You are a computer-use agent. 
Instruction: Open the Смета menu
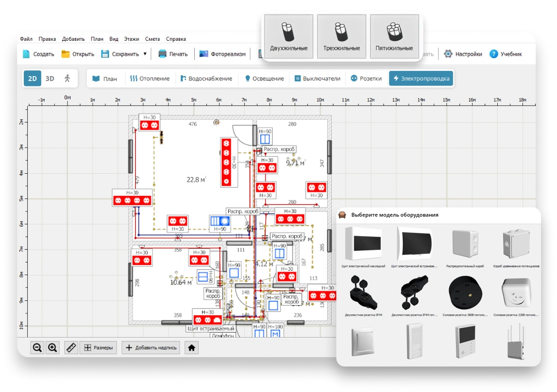coord(152,39)
